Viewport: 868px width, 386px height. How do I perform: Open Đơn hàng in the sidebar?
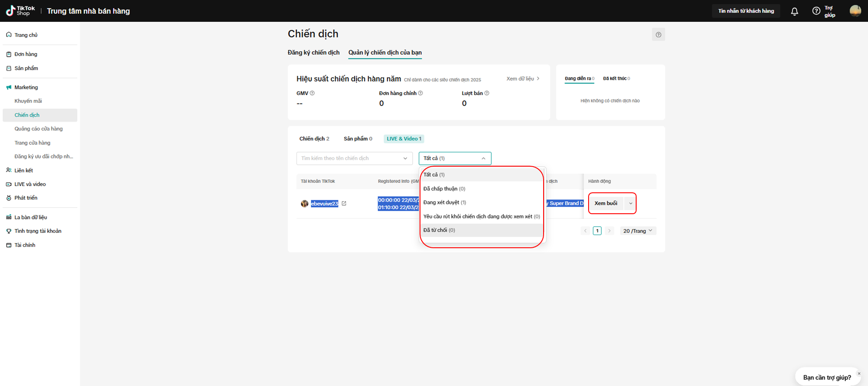pyautogui.click(x=26, y=55)
